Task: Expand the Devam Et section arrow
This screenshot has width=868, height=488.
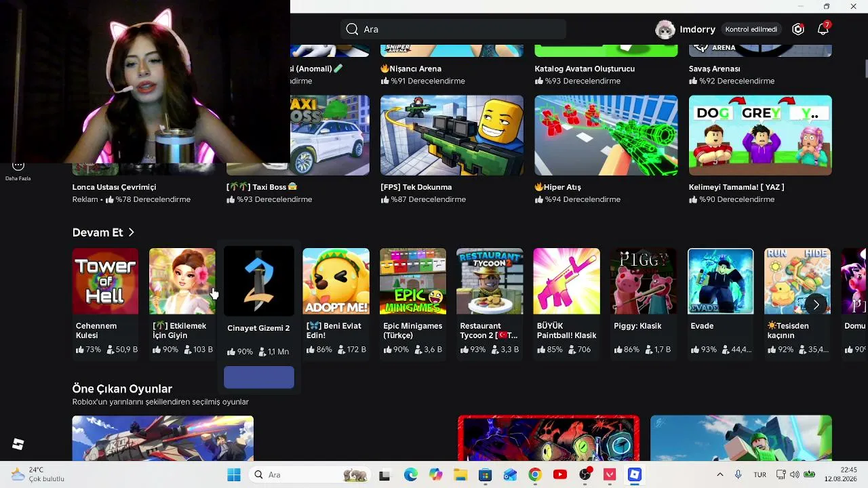Action: pyautogui.click(x=131, y=232)
